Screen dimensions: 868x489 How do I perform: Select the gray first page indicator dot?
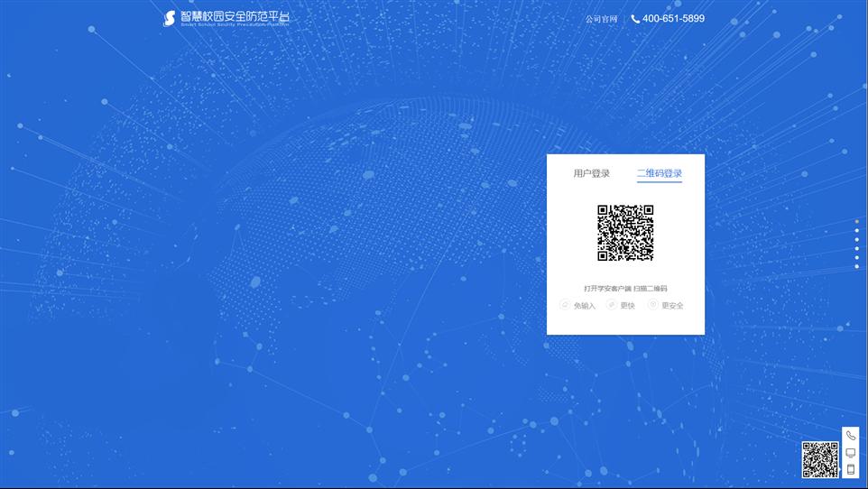(857, 222)
